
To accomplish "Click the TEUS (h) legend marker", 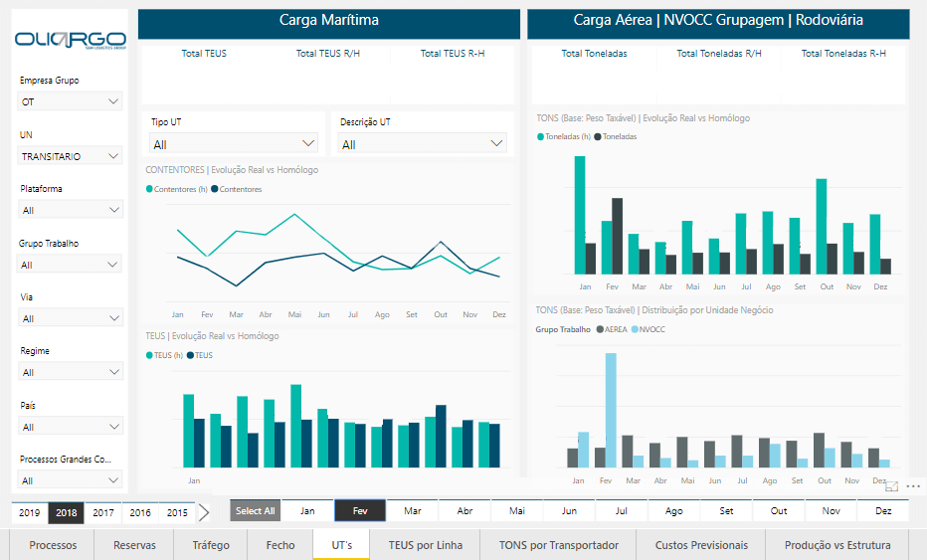I will [x=149, y=355].
